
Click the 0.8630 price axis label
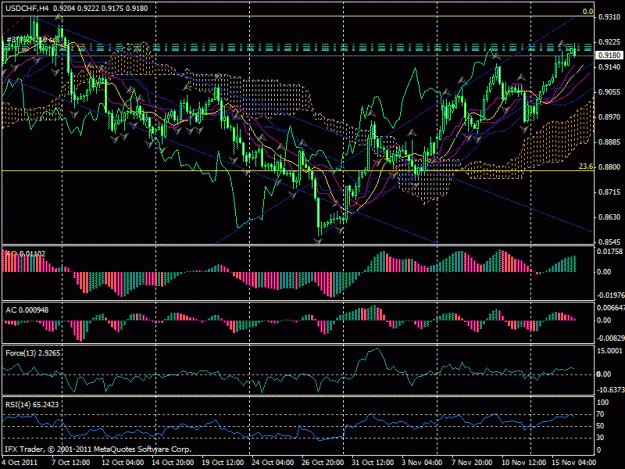click(x=609, y=217)
